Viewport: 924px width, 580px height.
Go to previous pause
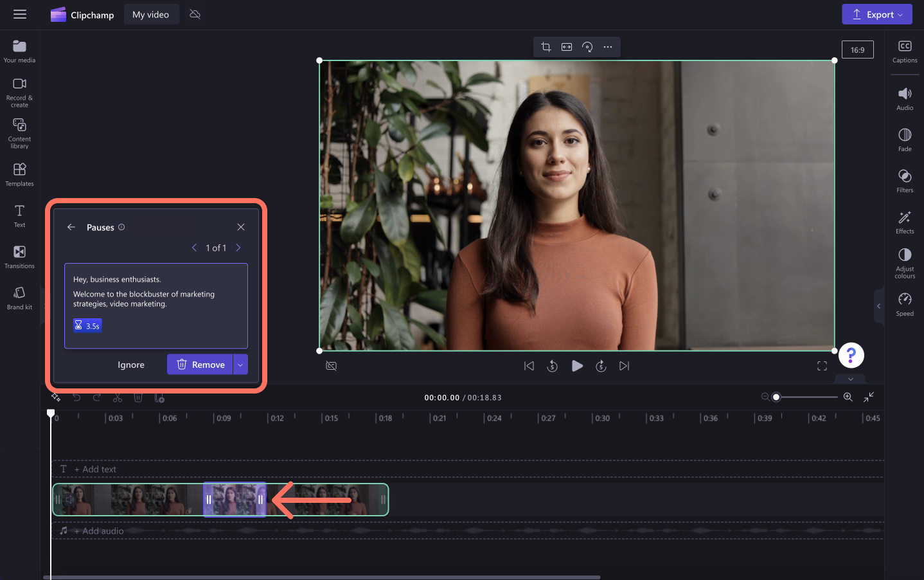click(194, 248)
